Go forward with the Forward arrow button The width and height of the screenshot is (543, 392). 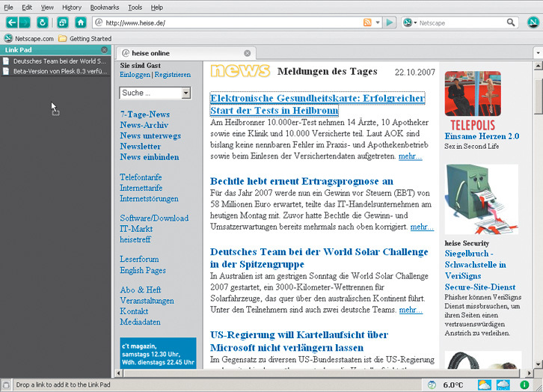tap(24, 23)
